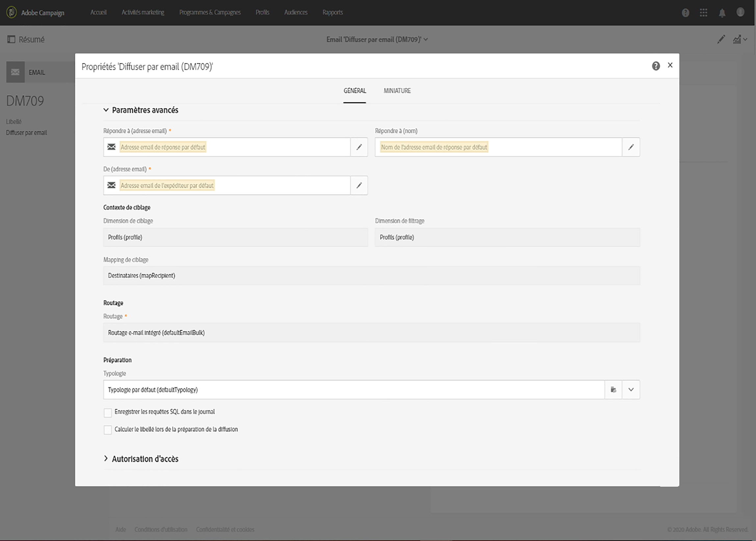This screenshot has height=541, width=756.
Task: Click the help icon in properties dialog
Action: point(655,66)
